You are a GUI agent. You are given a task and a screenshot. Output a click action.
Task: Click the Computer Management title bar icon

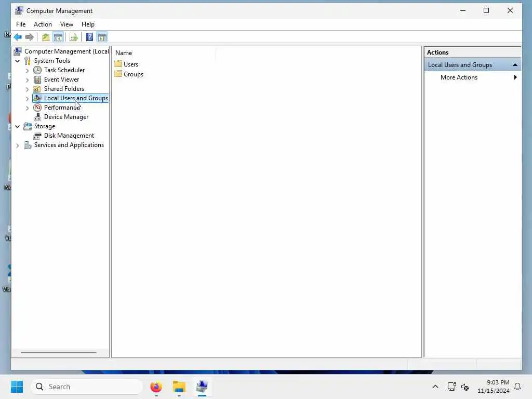coord(19,10)
